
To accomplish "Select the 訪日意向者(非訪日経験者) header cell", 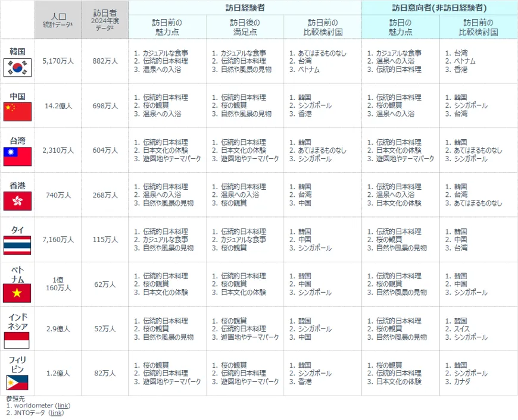I will (x=439, y=8).
